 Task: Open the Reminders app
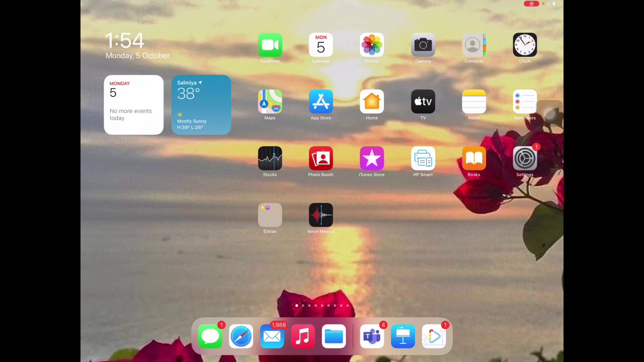pos(525,102)
